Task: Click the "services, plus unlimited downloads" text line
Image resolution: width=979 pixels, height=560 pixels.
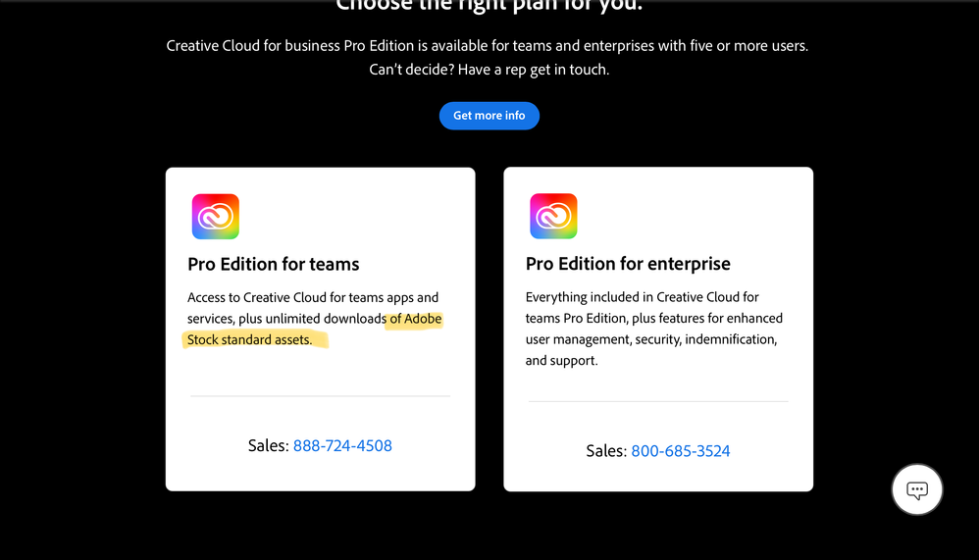Action: pyautogui.click(x=286, y=319)
